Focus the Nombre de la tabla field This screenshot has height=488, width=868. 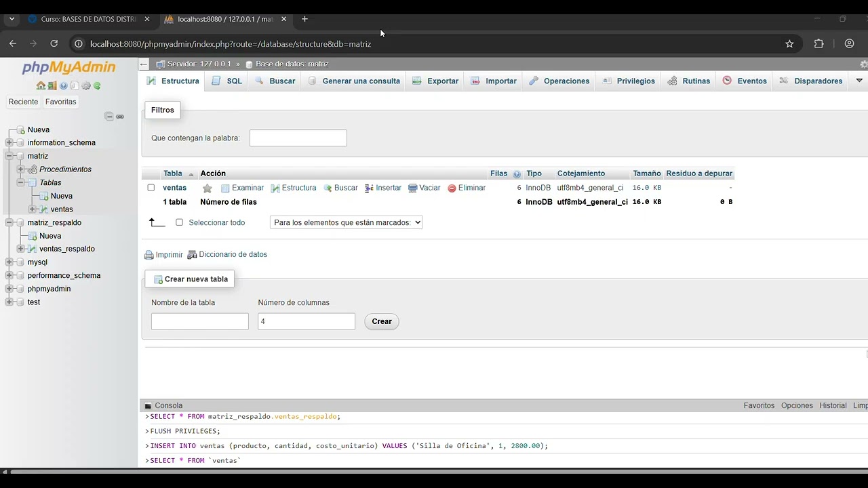pyautogui.click(x=200, y=321)
